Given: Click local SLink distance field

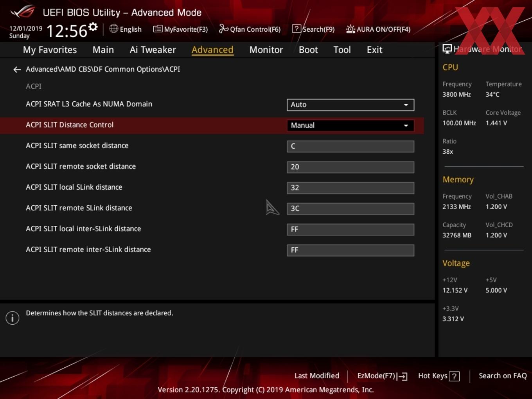Looking at the screenshot, I should click(350, 188).
